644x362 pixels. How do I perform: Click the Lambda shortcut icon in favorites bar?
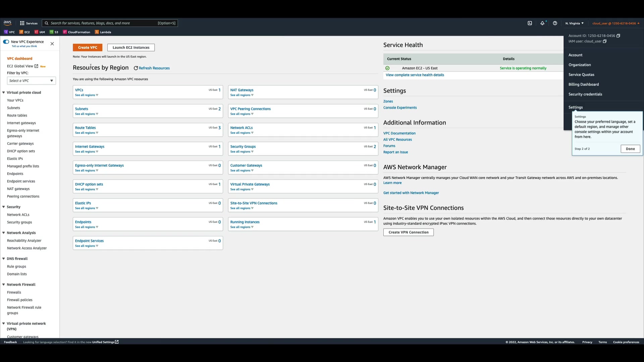(x=97, y=32)
